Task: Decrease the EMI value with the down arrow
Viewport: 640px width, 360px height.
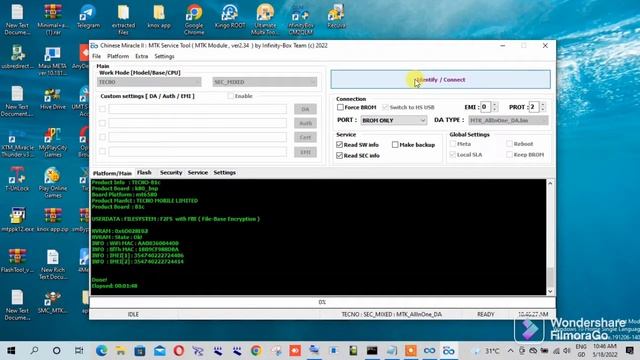Action: (495, 110)
